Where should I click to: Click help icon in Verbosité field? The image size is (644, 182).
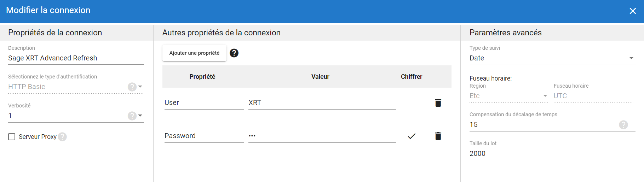[132, 116]
